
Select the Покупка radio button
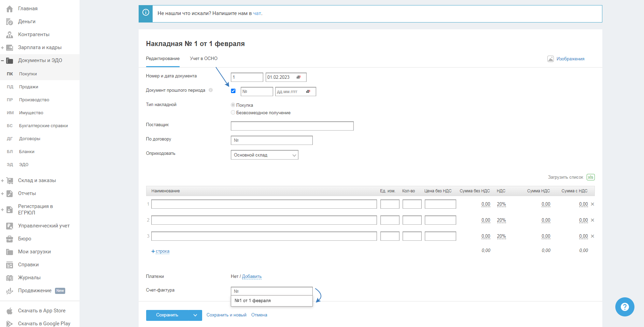point(233,105)
